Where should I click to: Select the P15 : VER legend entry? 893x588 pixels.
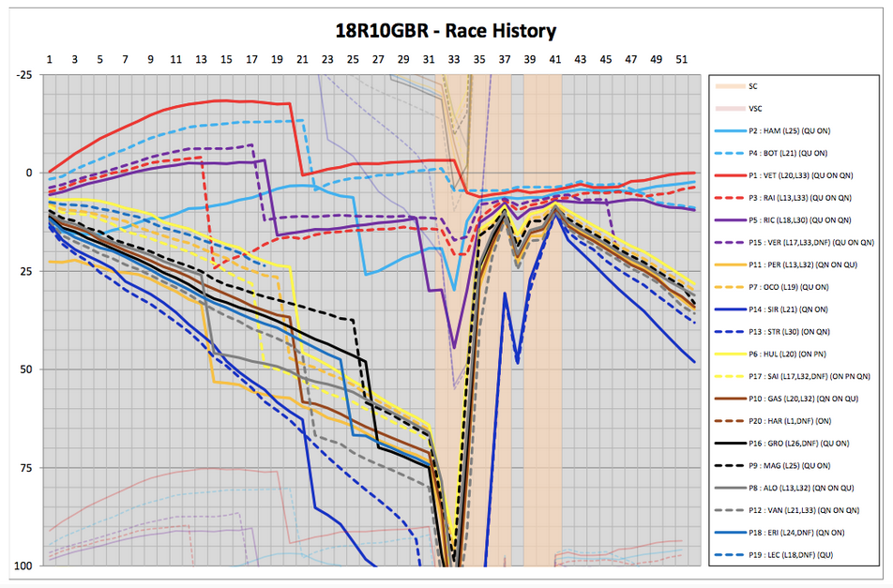[x=806, y=243]
